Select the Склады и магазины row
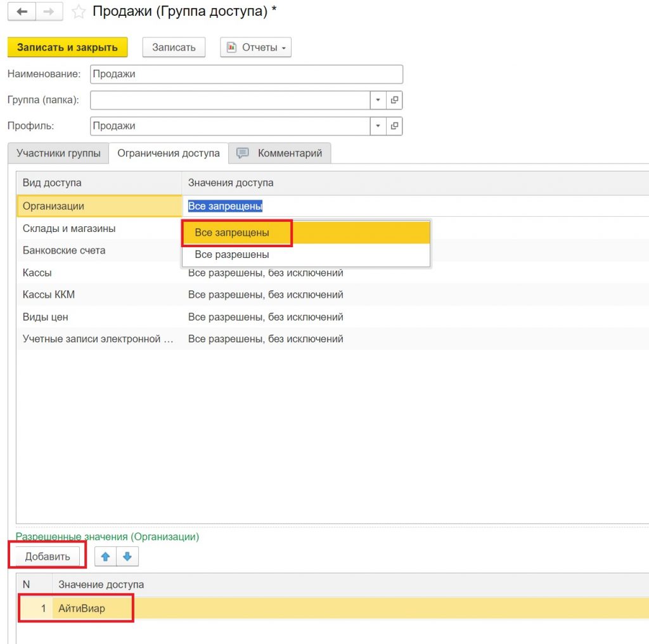649x644 pixels. 333,228
